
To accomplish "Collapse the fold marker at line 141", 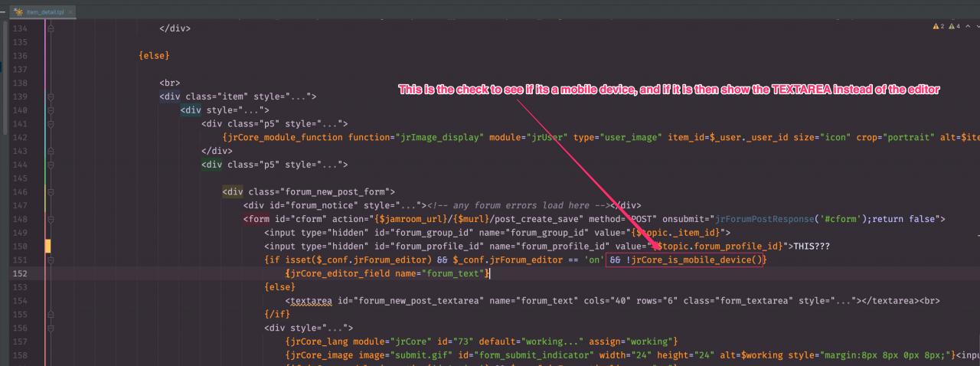I will [x=51, y=124].
